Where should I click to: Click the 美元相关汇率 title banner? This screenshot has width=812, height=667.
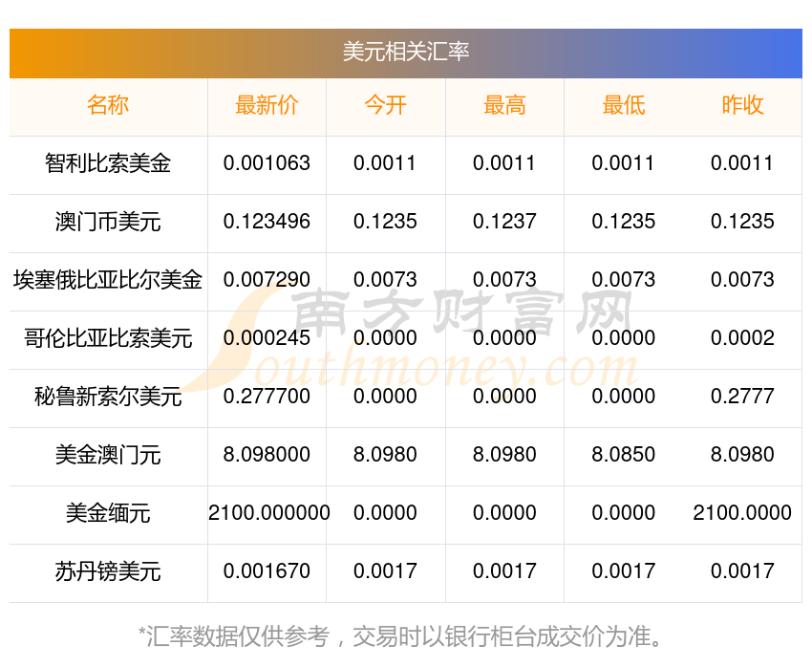pyautogui.click(x=405, y=54)
